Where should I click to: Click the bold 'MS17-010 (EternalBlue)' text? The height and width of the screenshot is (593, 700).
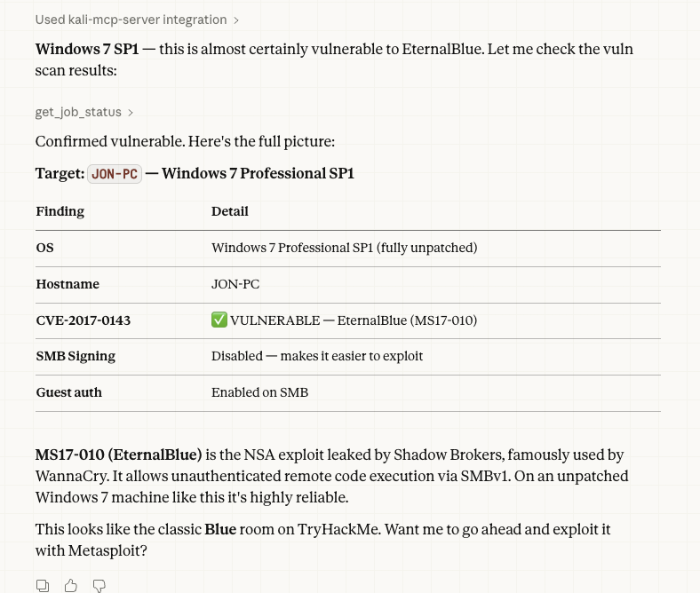click(x=119, y=455)
